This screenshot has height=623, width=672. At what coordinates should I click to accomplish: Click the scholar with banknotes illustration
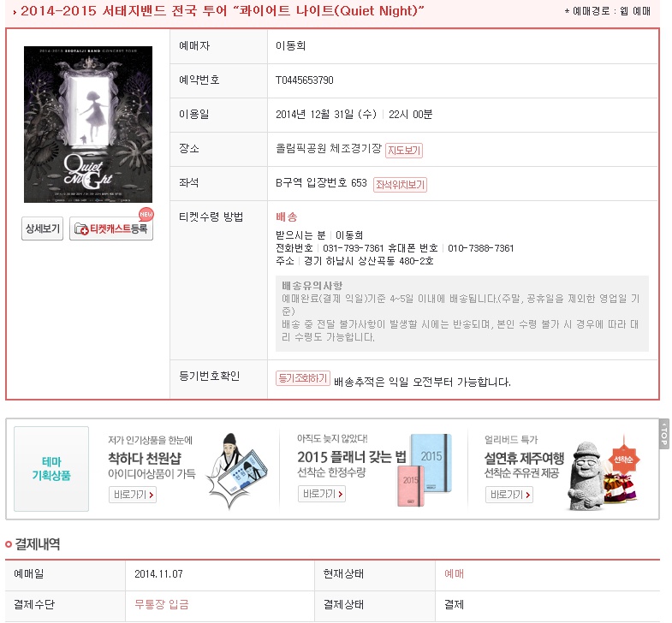pyautogui.click(x=237, y=472)
